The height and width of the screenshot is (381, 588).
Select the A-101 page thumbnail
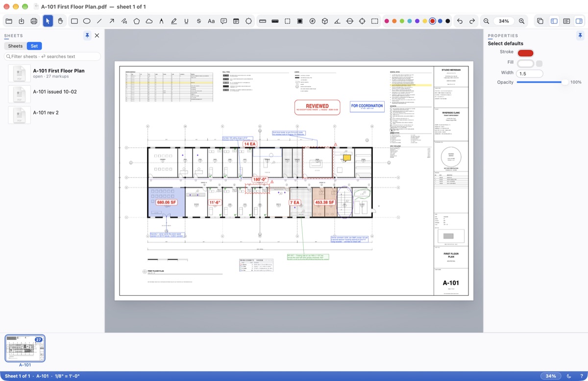25,349
